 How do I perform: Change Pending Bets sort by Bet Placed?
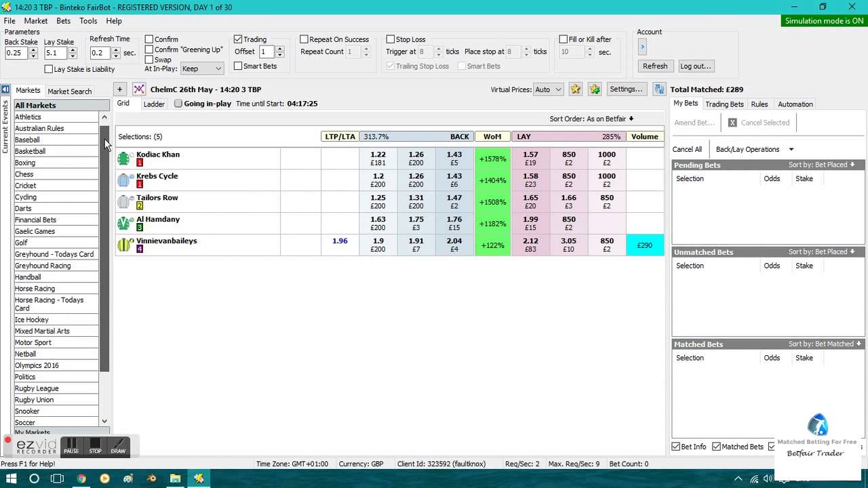[x=822, y=165]
